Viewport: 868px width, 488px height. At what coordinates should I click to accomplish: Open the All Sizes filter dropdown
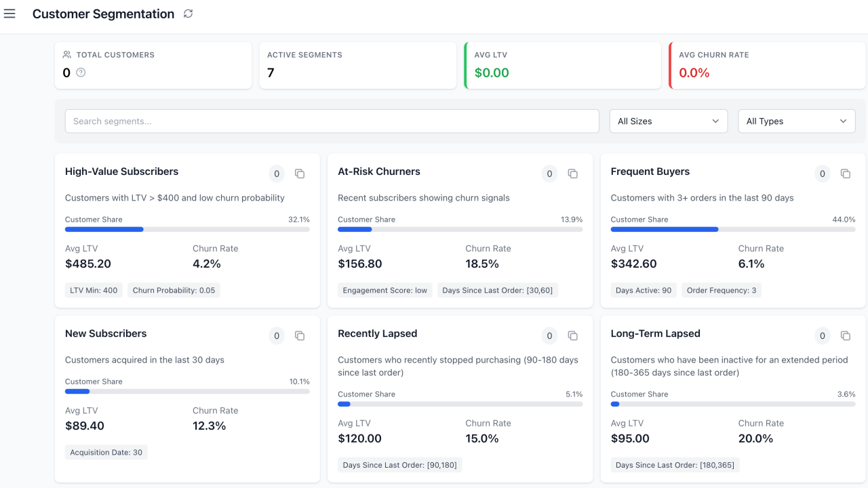[x=668, y=121]
